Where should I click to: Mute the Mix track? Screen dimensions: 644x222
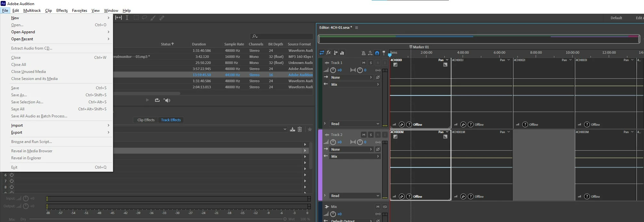(x=378, y=207)
